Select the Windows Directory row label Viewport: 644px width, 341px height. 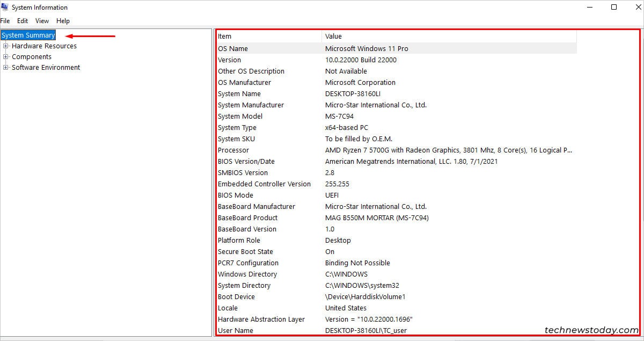(247, 274)
